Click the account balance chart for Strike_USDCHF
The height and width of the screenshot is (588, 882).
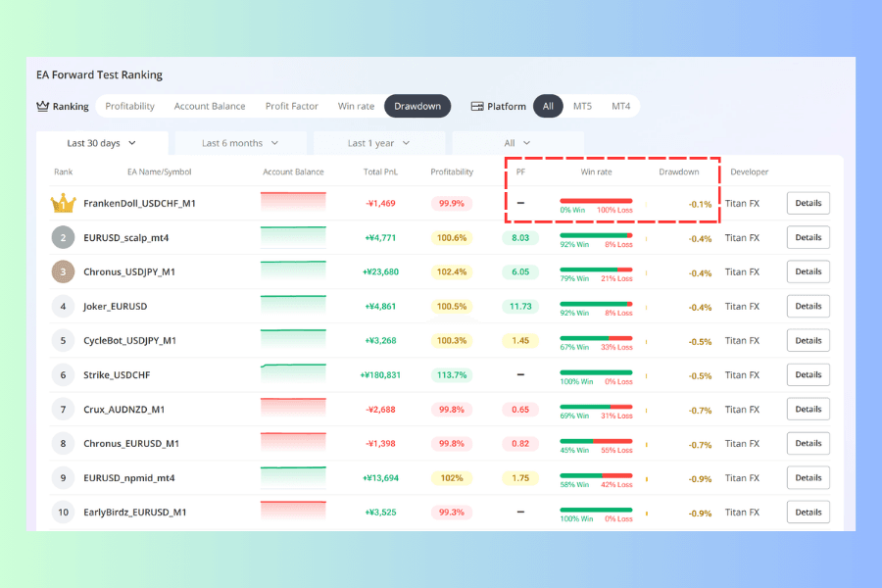point(293,374)
